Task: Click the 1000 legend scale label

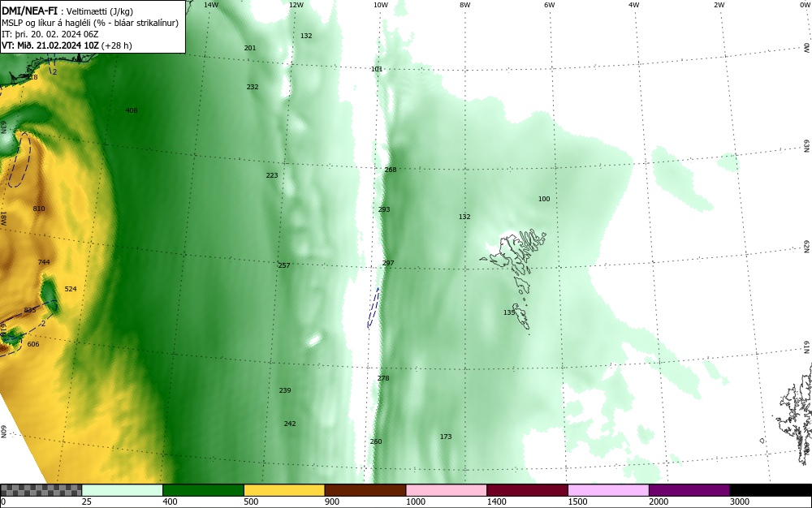Action: pos(416,502)
